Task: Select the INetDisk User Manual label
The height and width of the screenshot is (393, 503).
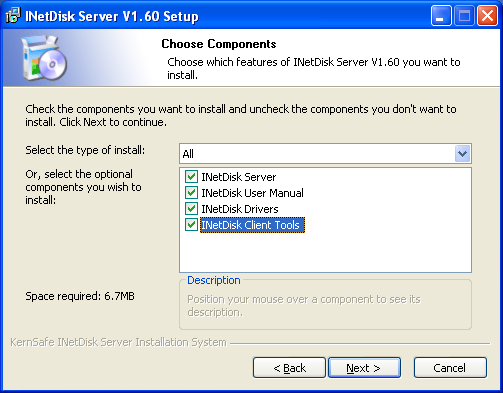Action: (x=252, y=193)
